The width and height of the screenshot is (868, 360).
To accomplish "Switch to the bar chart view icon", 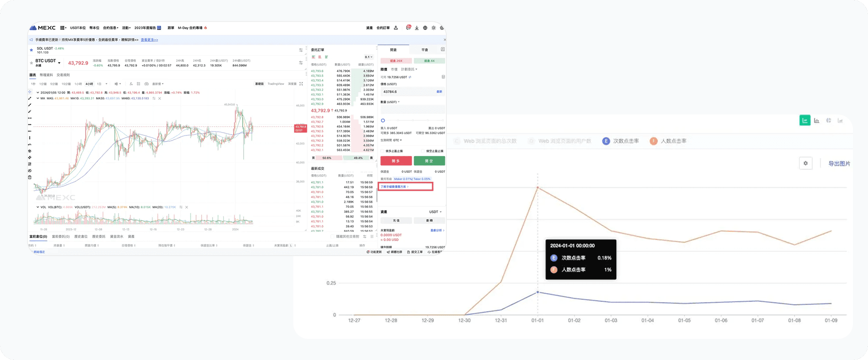I will [816, 121].
